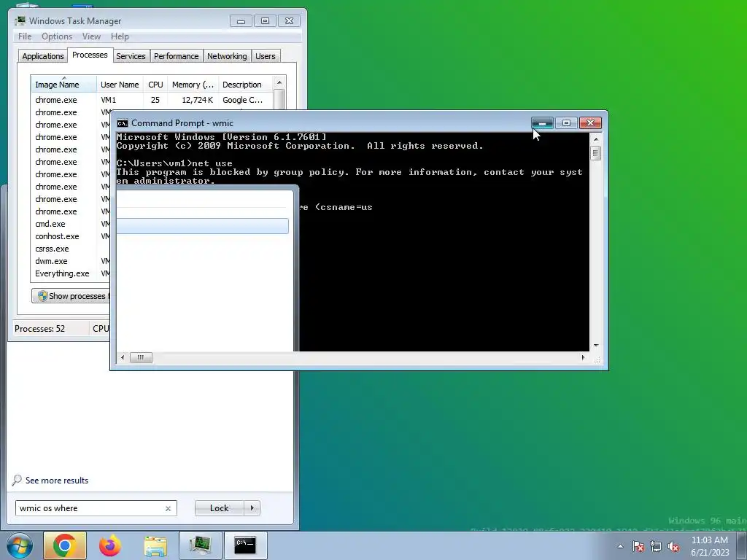747x560 pixels.
Task: Switch to the Performance tab
Action: click(x=177, y=56)
